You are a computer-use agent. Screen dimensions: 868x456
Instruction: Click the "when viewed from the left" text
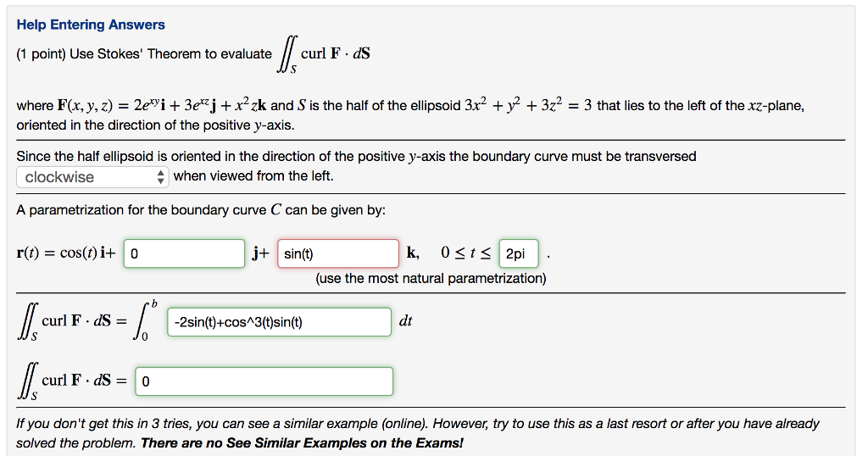[253, 176]
